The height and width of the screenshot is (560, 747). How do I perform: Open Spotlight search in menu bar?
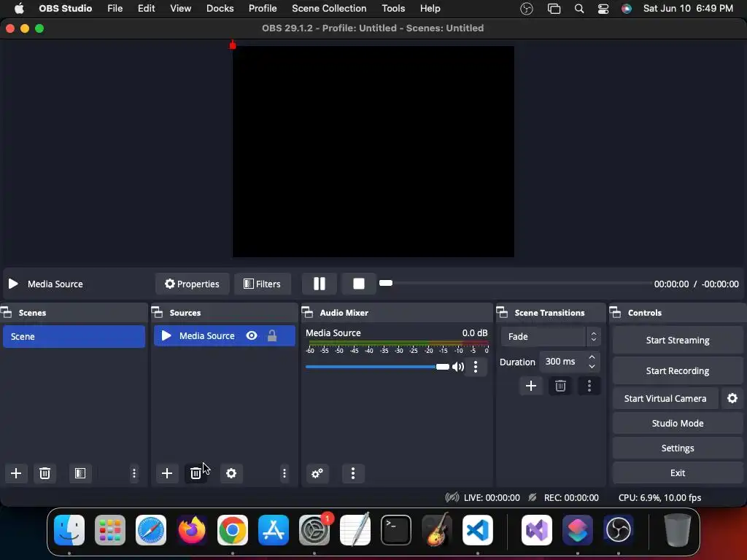(579, 9)
